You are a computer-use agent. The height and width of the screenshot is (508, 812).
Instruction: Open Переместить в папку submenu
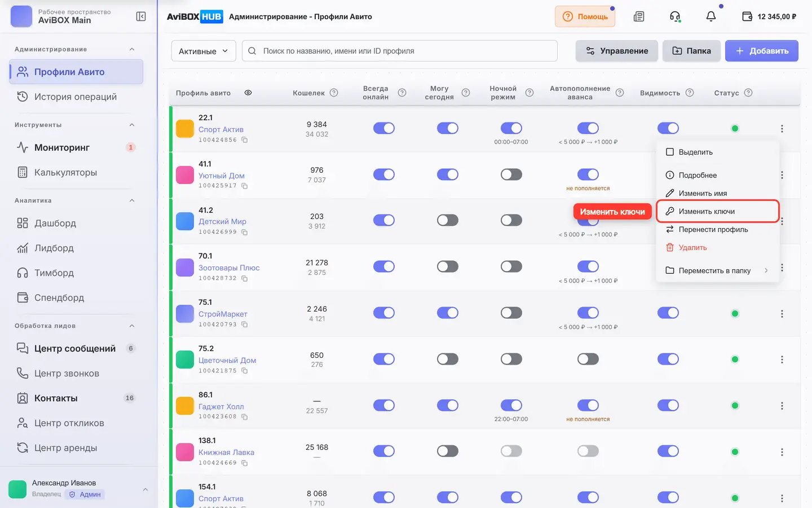[x=718, y=270]
